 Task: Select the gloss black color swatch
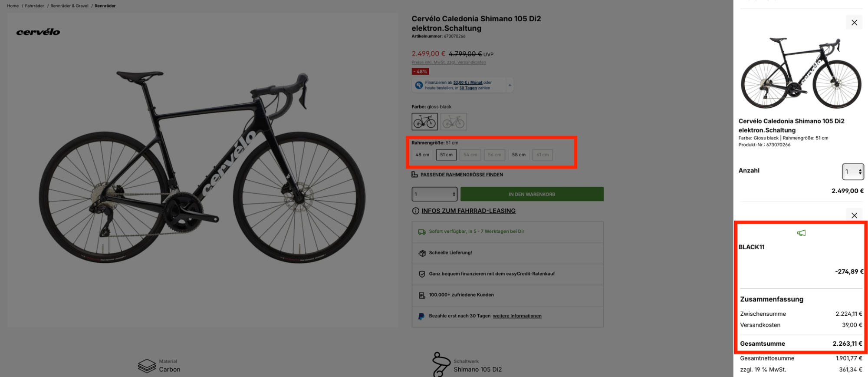click(x=424, y=122)
